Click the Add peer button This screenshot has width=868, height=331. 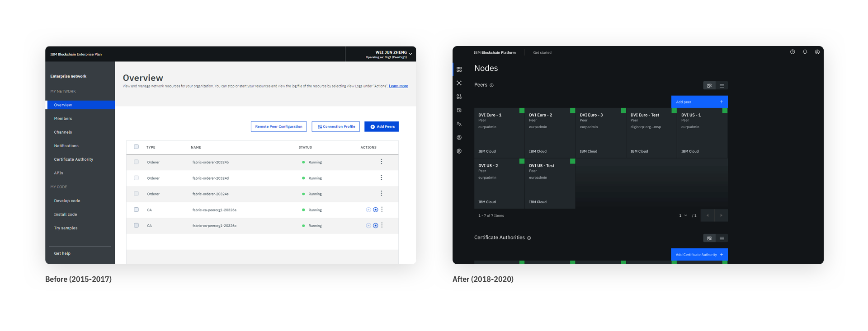coord(699,102)
